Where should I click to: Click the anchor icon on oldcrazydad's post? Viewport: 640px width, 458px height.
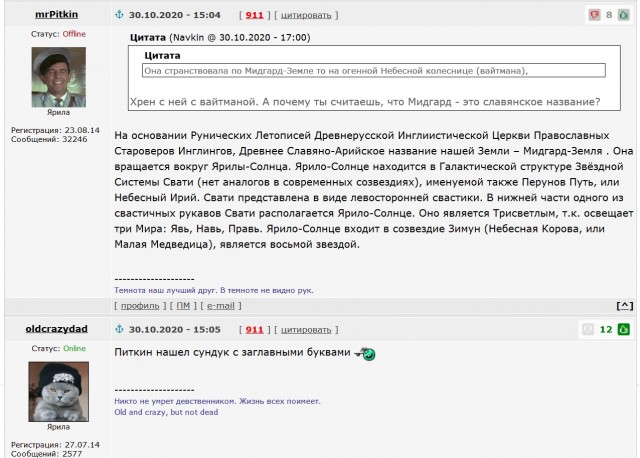(x=120, y=329)
